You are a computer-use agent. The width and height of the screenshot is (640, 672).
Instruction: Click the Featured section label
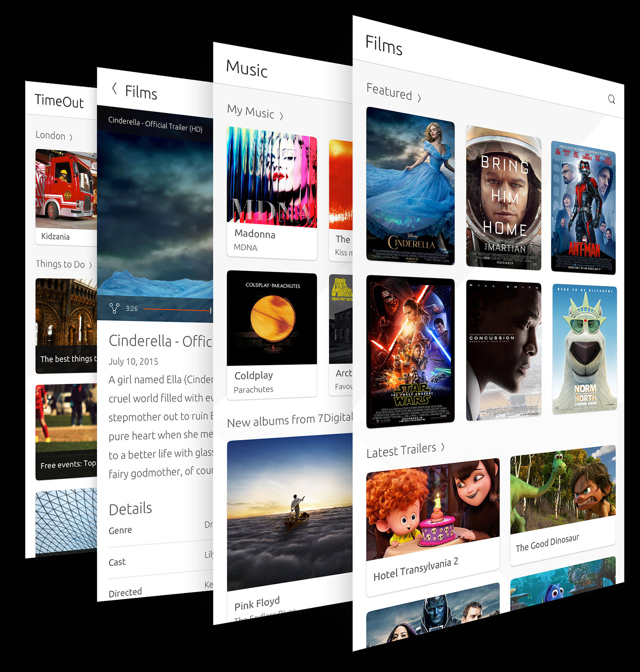click(389, 91)
